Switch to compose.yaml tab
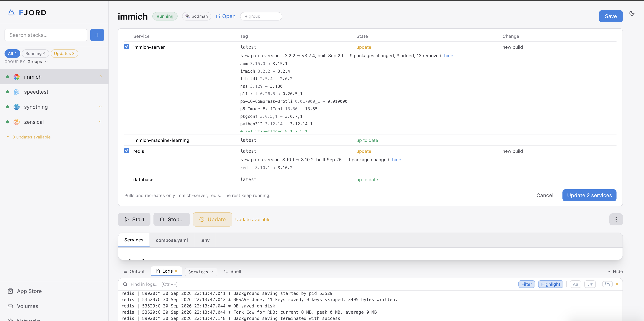The height and width of the screenshot is (321, 644). tap(172, 240)
